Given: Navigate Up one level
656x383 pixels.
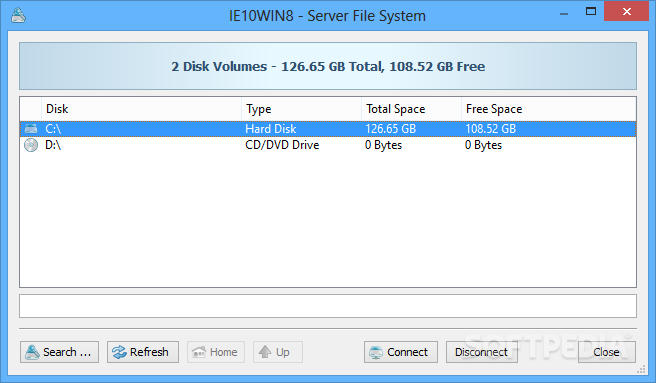Looking at the screenshot, I should pyautogui.click(x=278, y=352).
